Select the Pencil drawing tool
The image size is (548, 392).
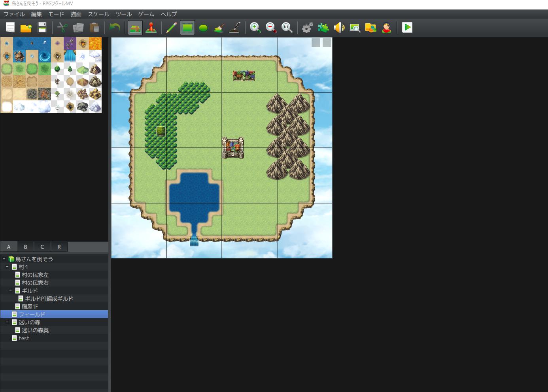point(172,28)
